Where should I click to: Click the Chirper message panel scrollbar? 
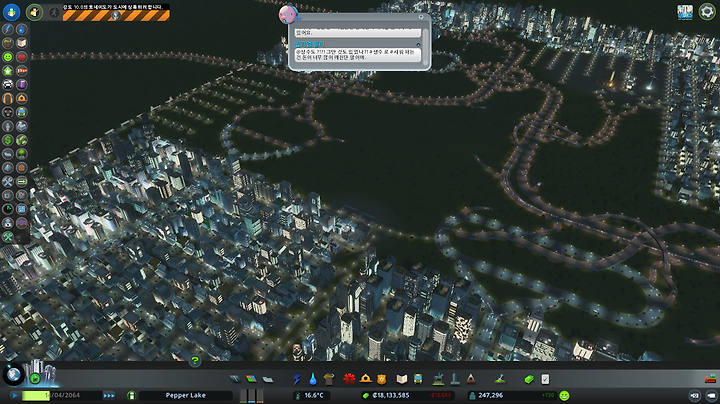pyautogui.click(x=425, y=46)
